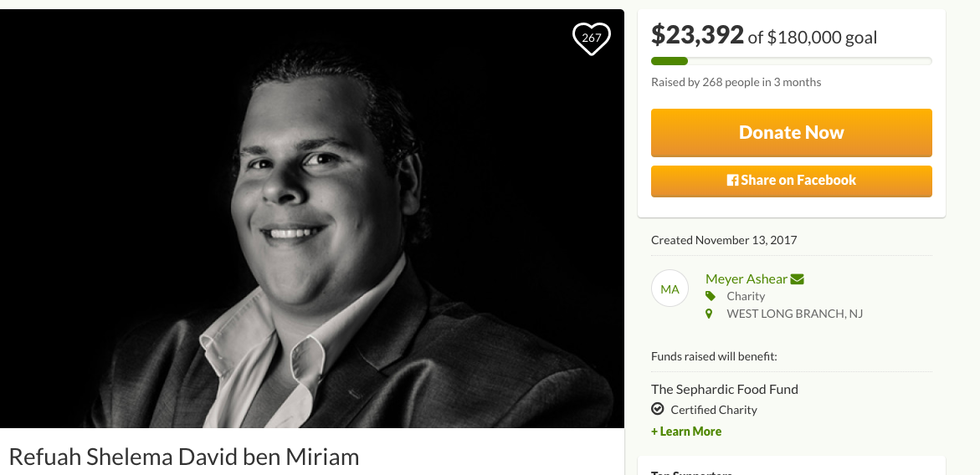Image resolution: width=980 pixels, height=475 pixels.
Task: Open the MA organizer avatar circle
Action: click(670, 289)
